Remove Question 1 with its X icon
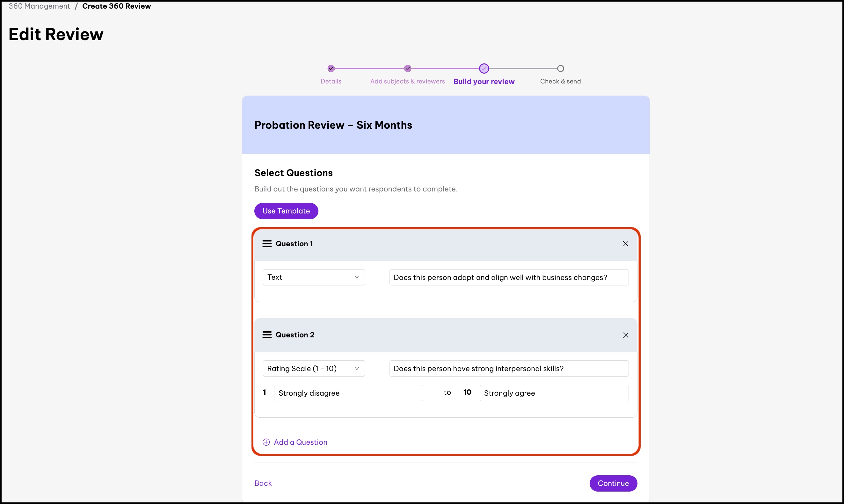 (625, 244)
